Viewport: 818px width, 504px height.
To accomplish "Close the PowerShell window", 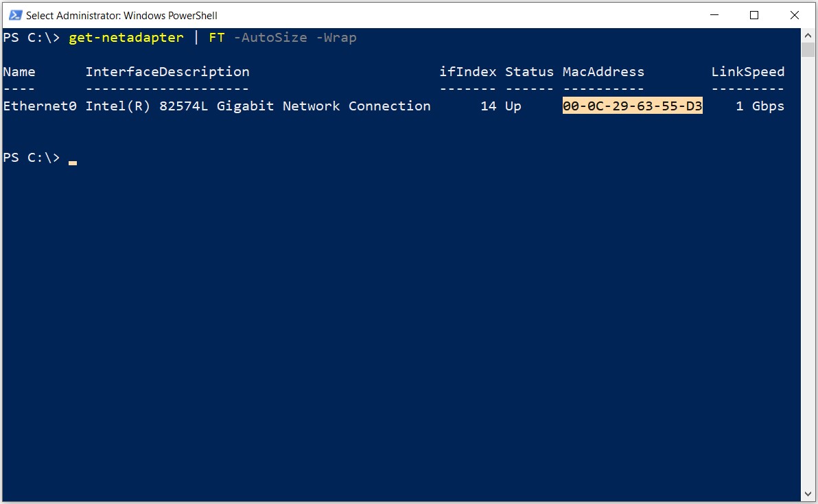I will pos(794,15).
